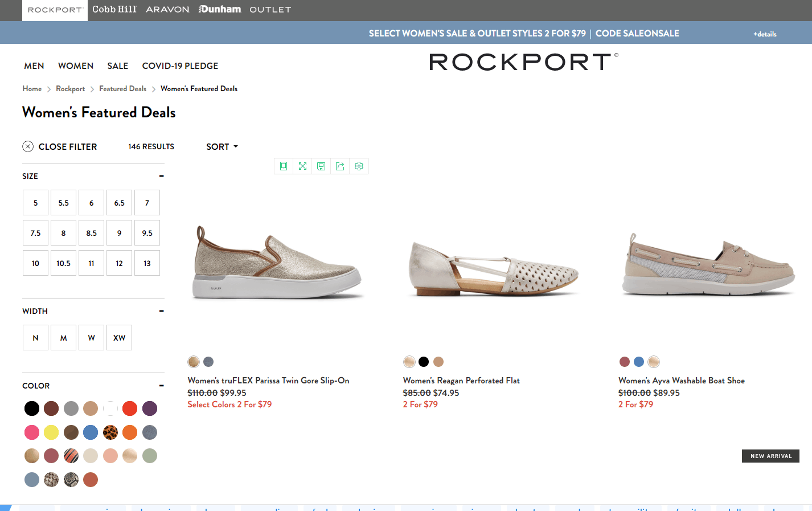Click the perforated flat shoe image
812x511 pixels.
click(x=493, y=269)
